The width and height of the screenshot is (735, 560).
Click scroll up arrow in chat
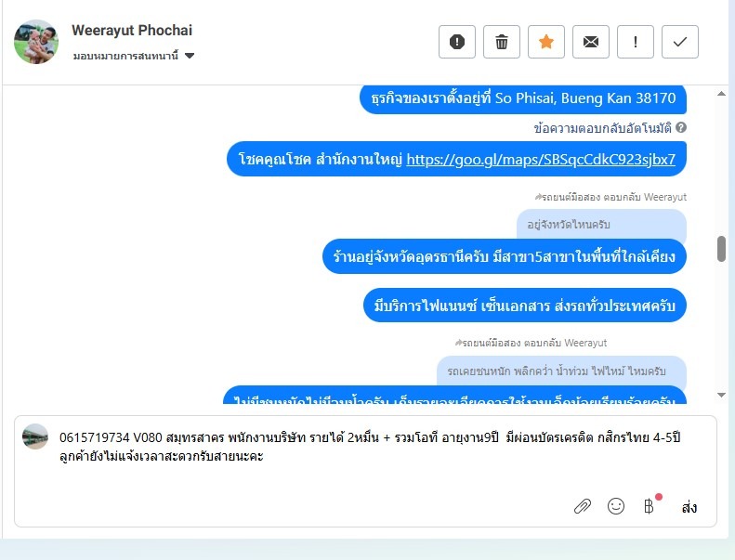click(721, 94)
